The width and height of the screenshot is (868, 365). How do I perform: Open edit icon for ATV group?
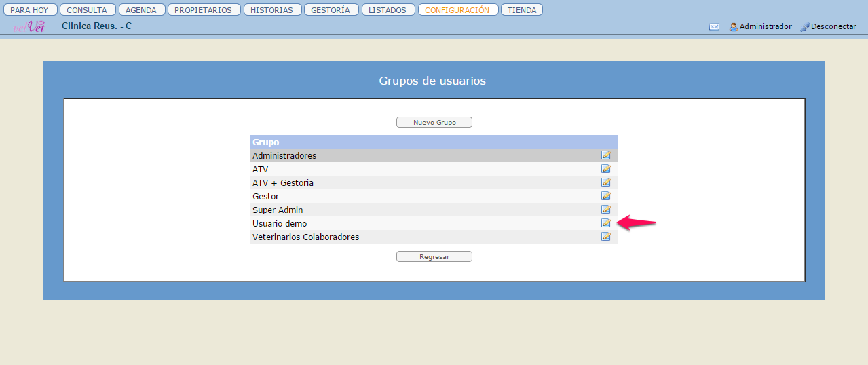click(605, 169)
